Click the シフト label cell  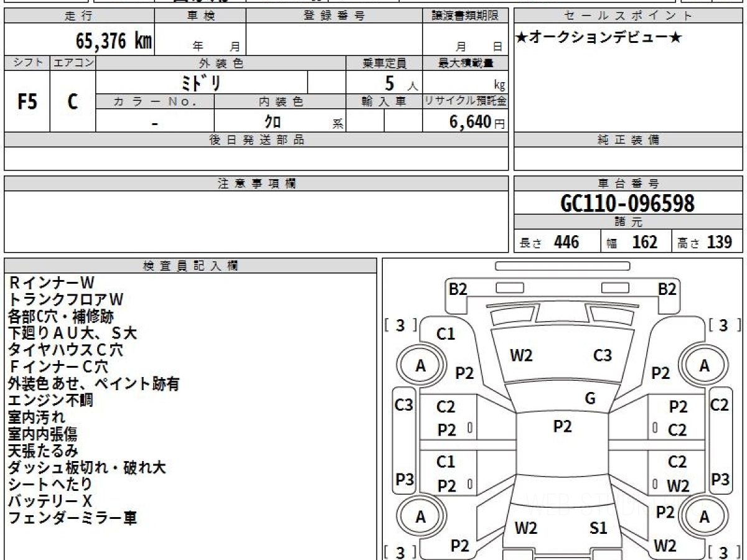(27, 63)
